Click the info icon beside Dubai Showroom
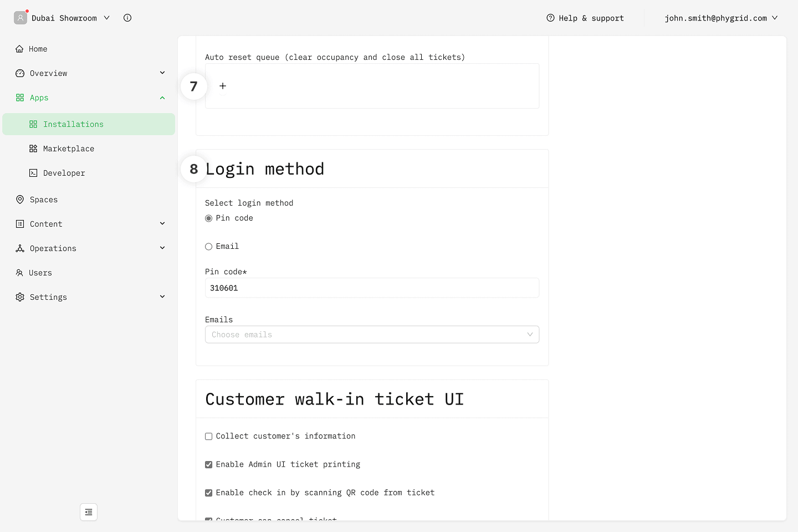Image resolution: width=798 pixels, height=532 pixels. [127, 18]
